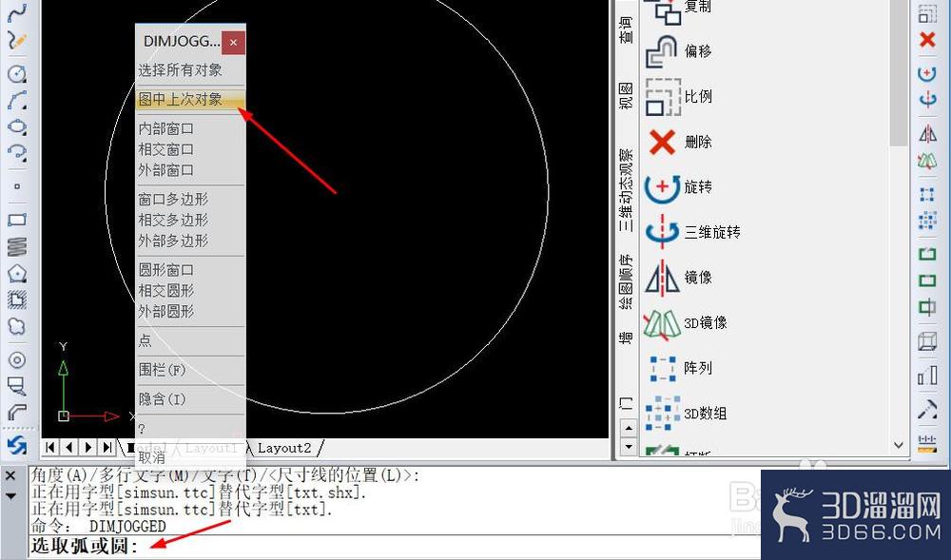
Task: Open the 绘图顺序 vertical tab
Action: 626,281
